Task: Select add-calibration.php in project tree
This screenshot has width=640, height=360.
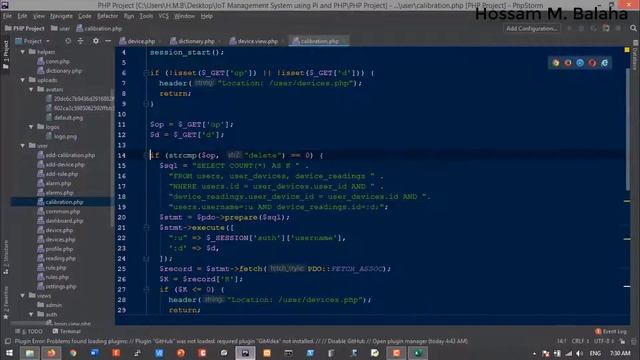Action: (x=70, y=155)
